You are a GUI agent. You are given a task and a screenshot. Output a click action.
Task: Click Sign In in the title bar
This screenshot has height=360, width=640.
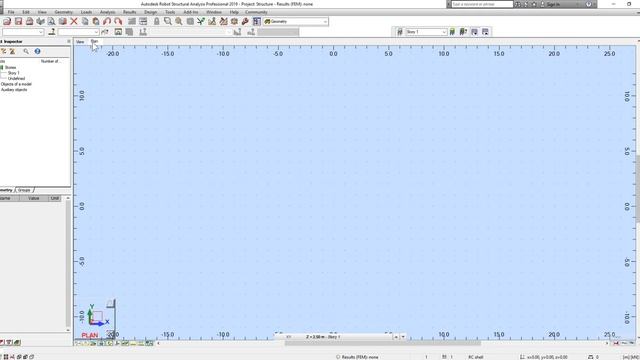553,4
